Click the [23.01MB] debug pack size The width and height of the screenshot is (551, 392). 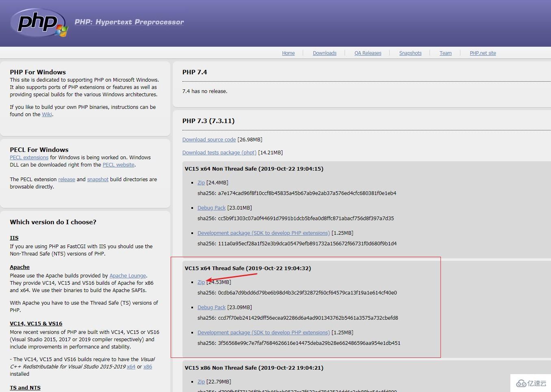[x=239, y=208]
